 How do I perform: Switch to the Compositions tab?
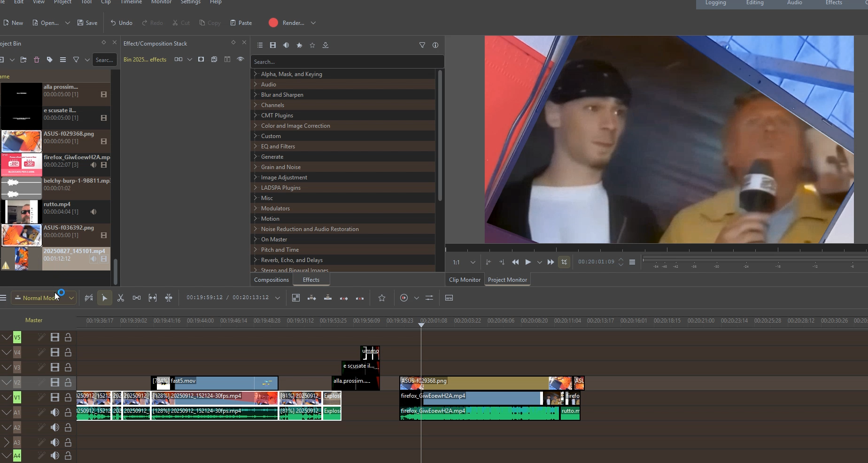[x=271, y=279]
